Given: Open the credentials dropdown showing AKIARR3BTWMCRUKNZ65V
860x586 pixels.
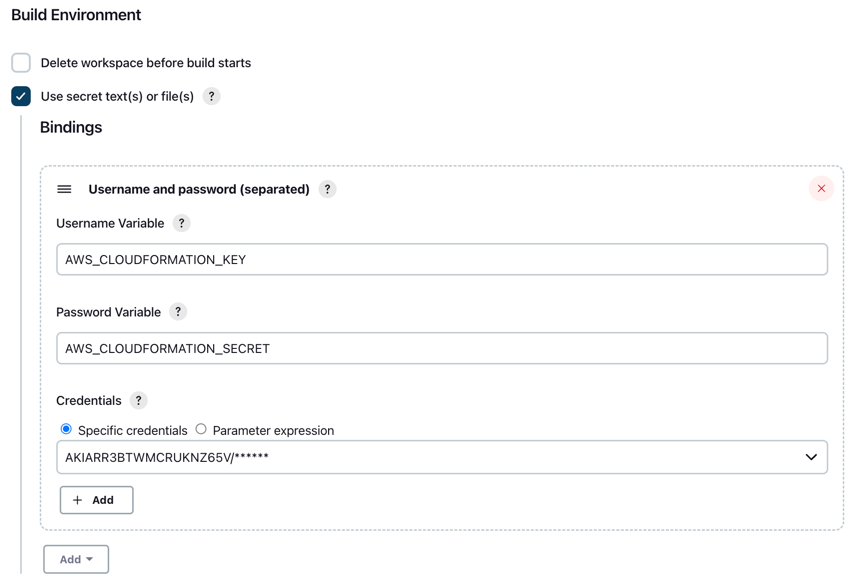Looking at the screenshot, I should pos(442,457).
